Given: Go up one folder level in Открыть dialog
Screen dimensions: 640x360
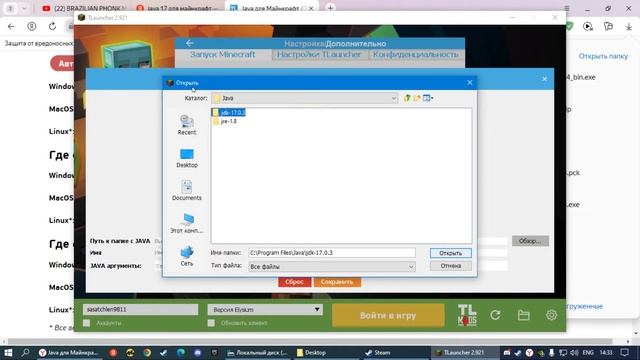Looking at the screenshot, I should point(407,98).
